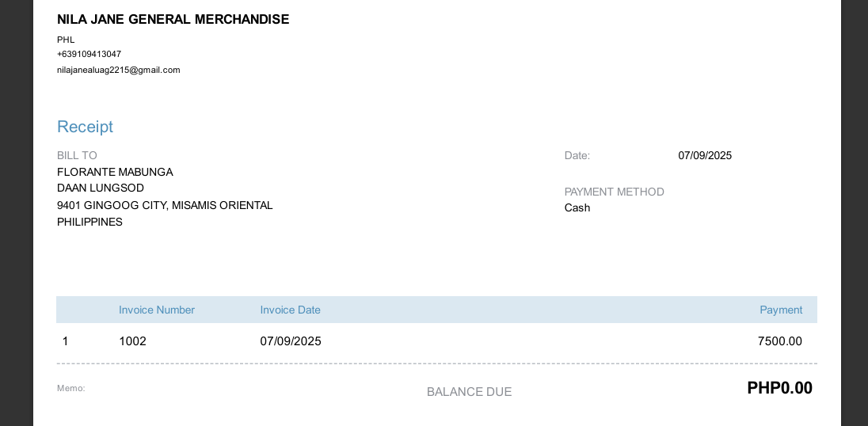Click the Payment column header
This screenshot has height=426, width=868.
click(x=780, y=310)
